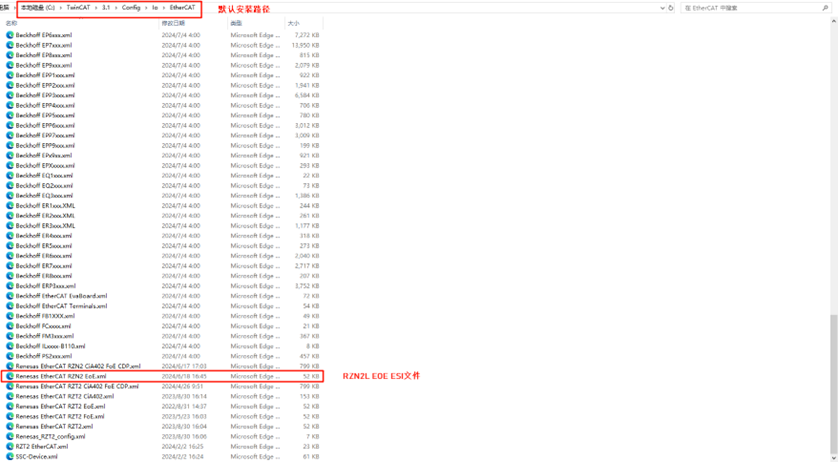Select the icon of Renesas_RZT2_config.xml

point(10,436)
